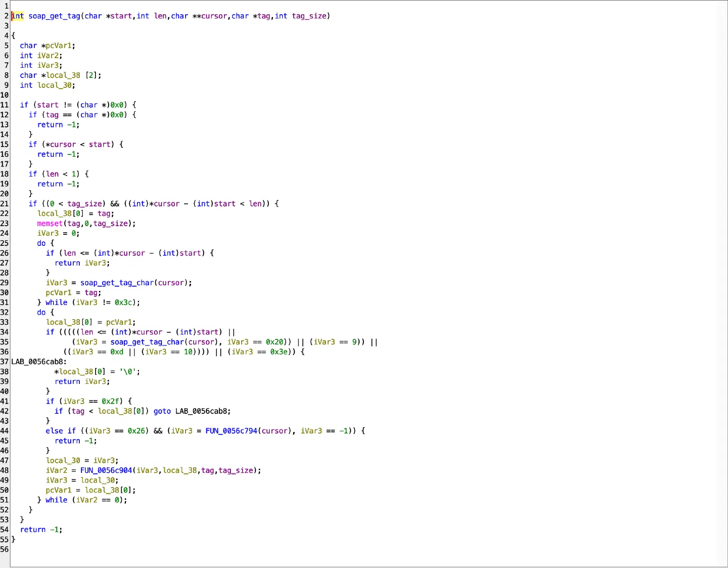Select the iVar2 == 0 loop condition
The height and width of the screenshot is (568, 728).
pyautogui.click(x=98, y=500)
